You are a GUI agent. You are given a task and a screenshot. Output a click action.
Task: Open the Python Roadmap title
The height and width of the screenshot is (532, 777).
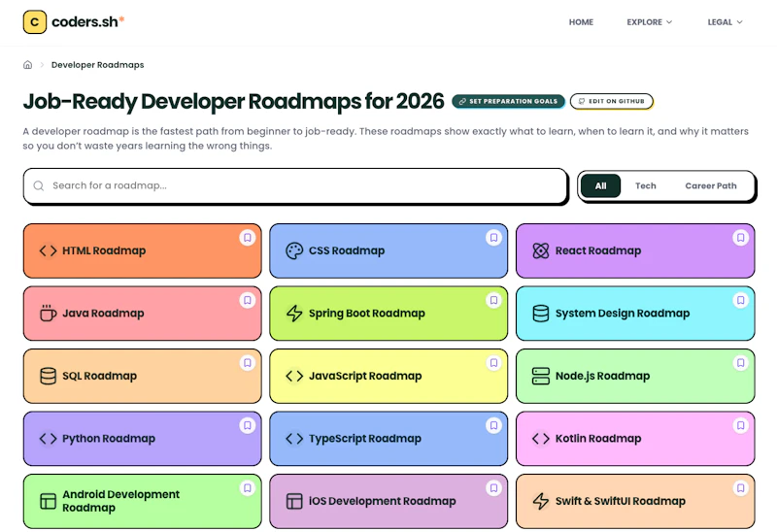coord(109,439)
